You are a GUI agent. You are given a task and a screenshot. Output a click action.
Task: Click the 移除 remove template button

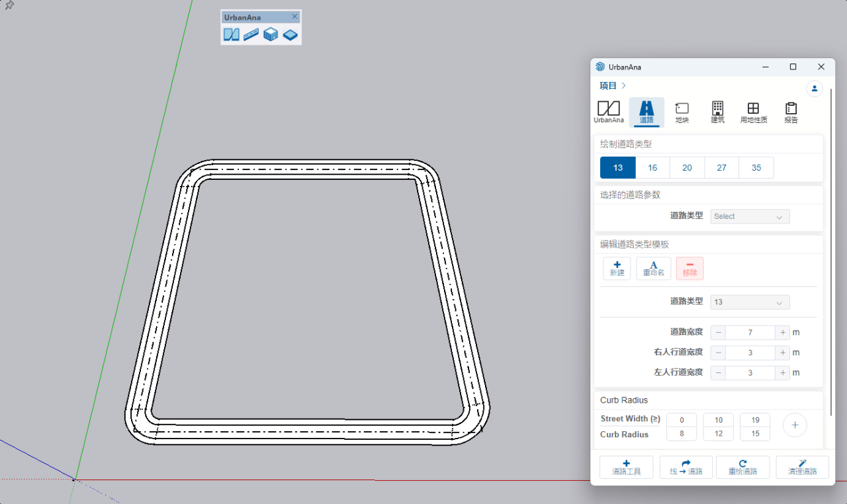[690, 269]
